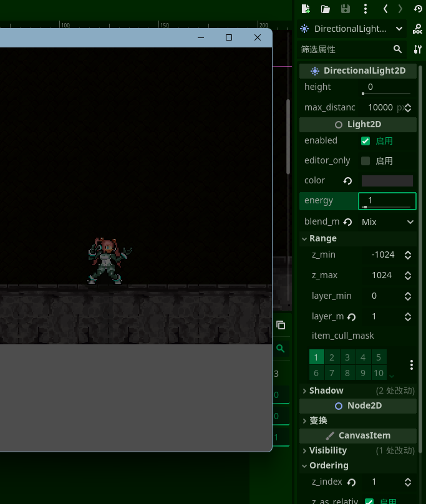The width and height of the screenshot is (426, 504).
Task: Click the filter properties search field
Action: click(345, 49)
